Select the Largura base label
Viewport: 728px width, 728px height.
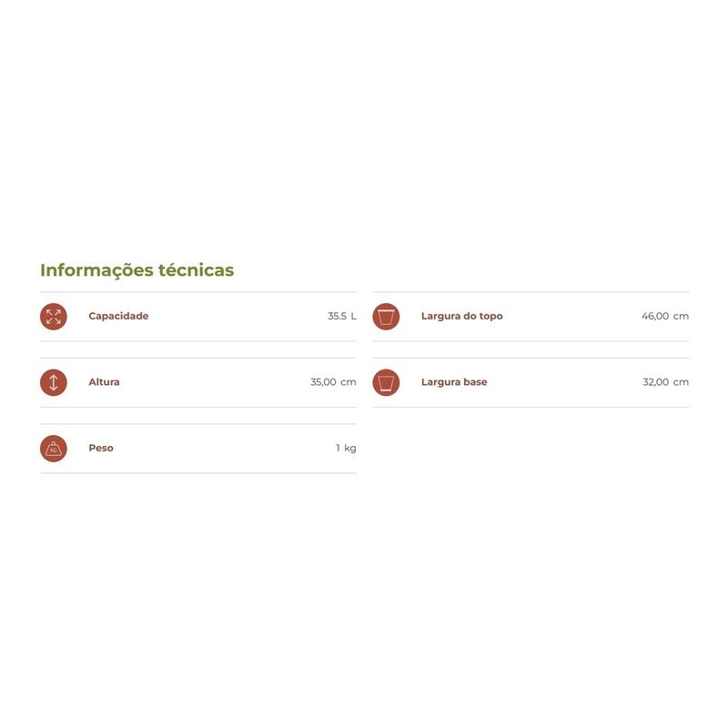point(454,382)
